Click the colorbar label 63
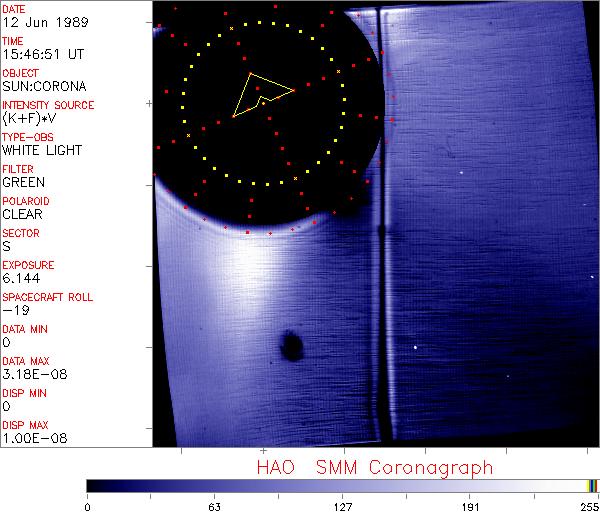The width and height of the screenshot is (600, 512). 214,506
